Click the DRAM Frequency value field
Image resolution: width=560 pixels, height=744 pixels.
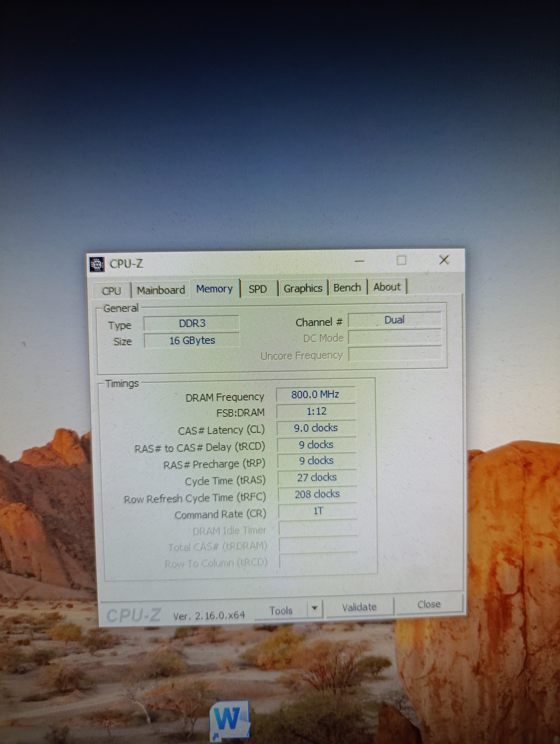(315, 395)
